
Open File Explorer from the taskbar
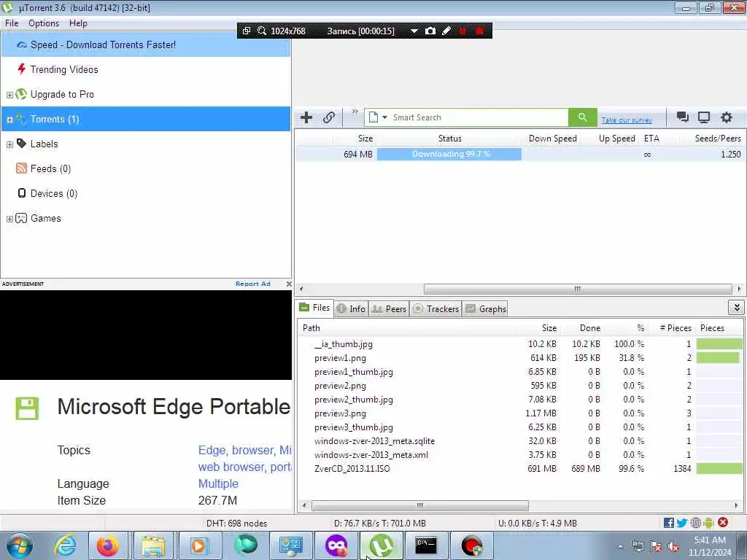152,545
